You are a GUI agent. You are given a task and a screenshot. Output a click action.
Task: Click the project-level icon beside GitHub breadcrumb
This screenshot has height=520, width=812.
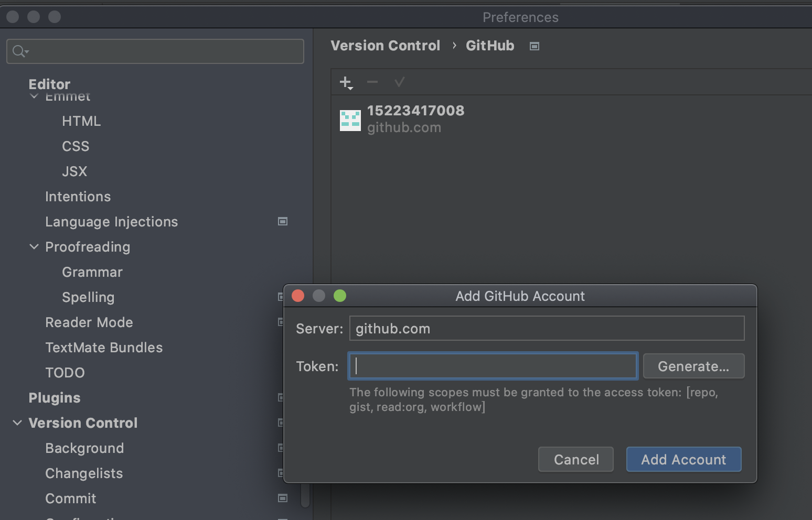point(535,46)
